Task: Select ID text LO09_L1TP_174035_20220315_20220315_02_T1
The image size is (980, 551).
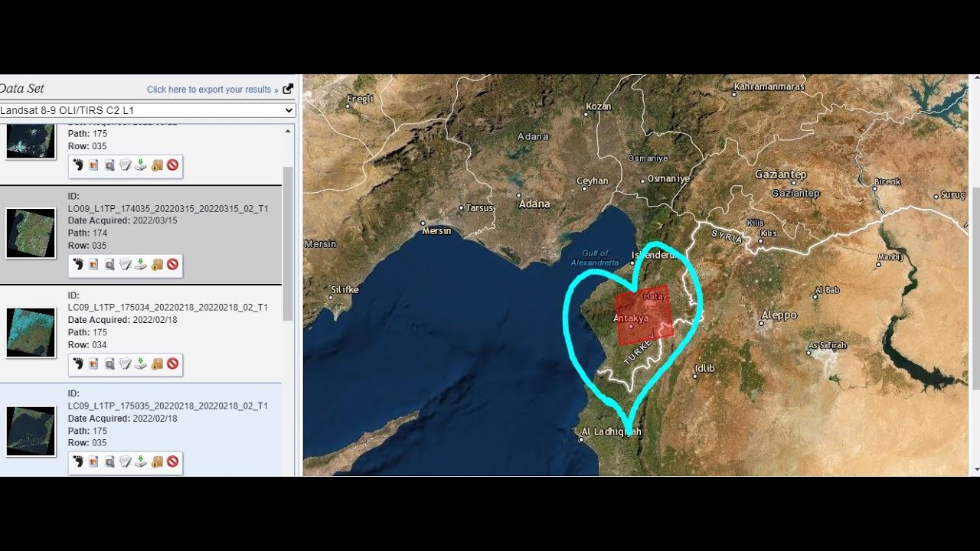Action: click(168, 208)
